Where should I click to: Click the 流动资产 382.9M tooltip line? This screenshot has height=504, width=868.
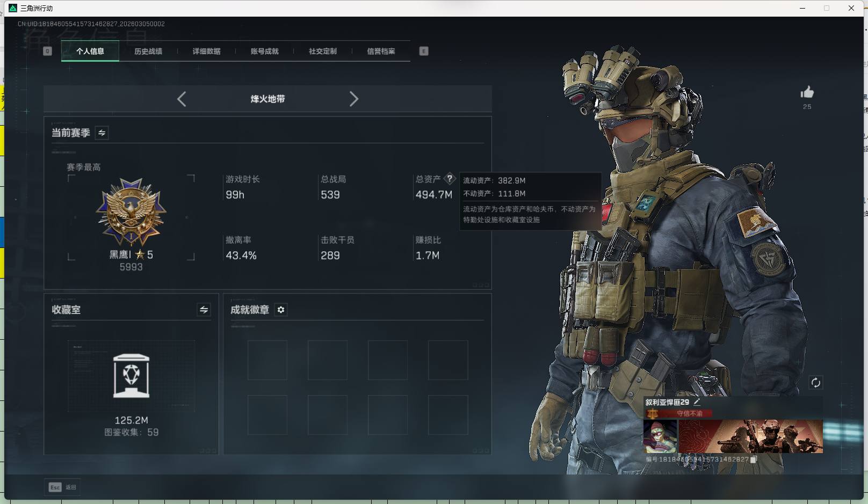tap(494, 180)
